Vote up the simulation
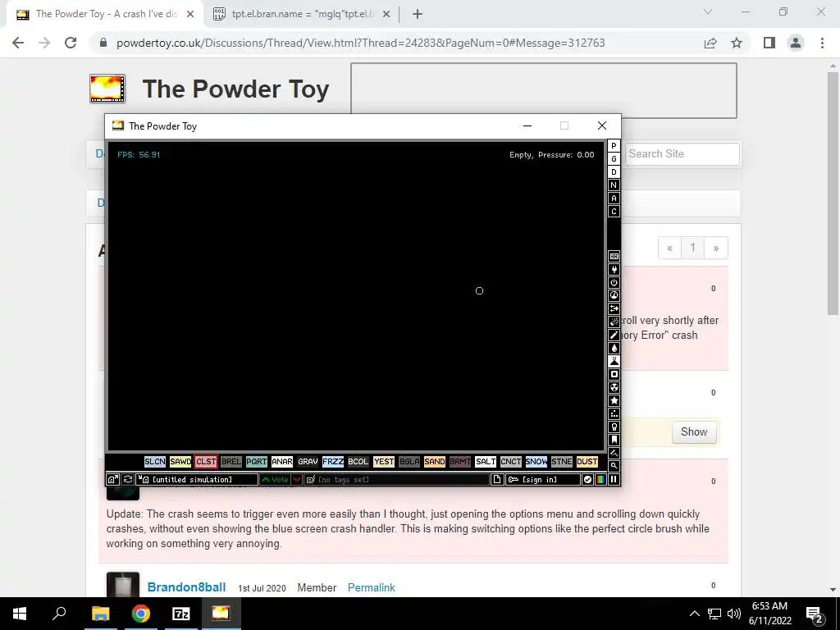This screenshot has width=840, height=630. pyautogui.click(x=275, y=479)
